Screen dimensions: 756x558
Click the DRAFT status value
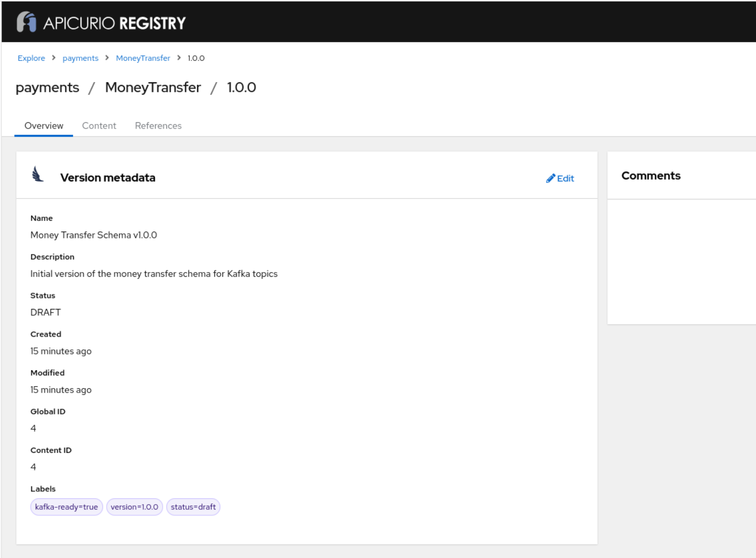click(x=46, y=313)
